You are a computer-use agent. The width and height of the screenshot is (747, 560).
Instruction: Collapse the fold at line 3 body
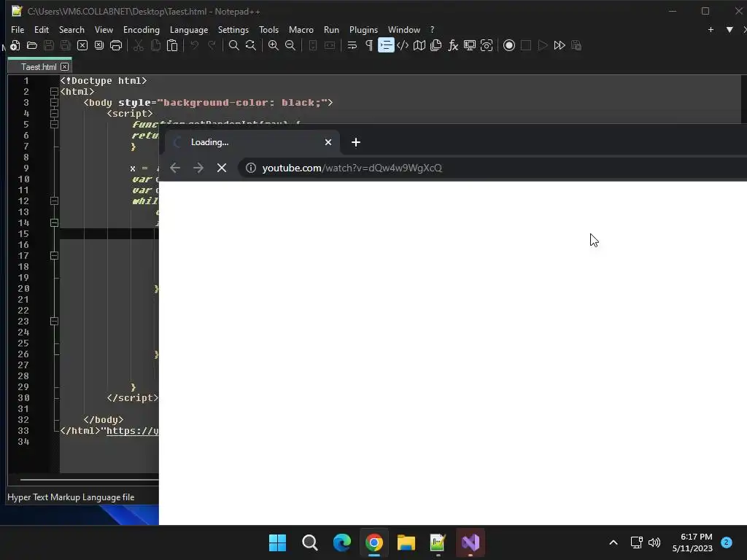click(x=54, y=102)
